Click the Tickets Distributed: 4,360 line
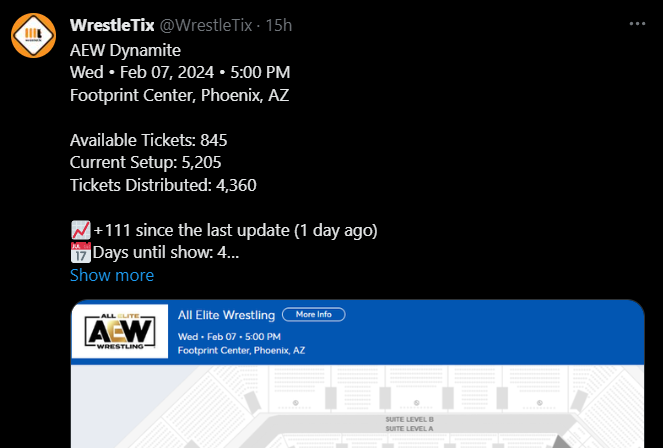 tap(166, 184)
